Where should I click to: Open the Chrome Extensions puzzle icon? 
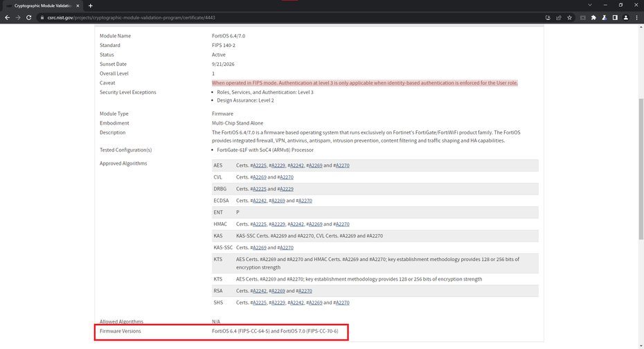coord(593,17)
